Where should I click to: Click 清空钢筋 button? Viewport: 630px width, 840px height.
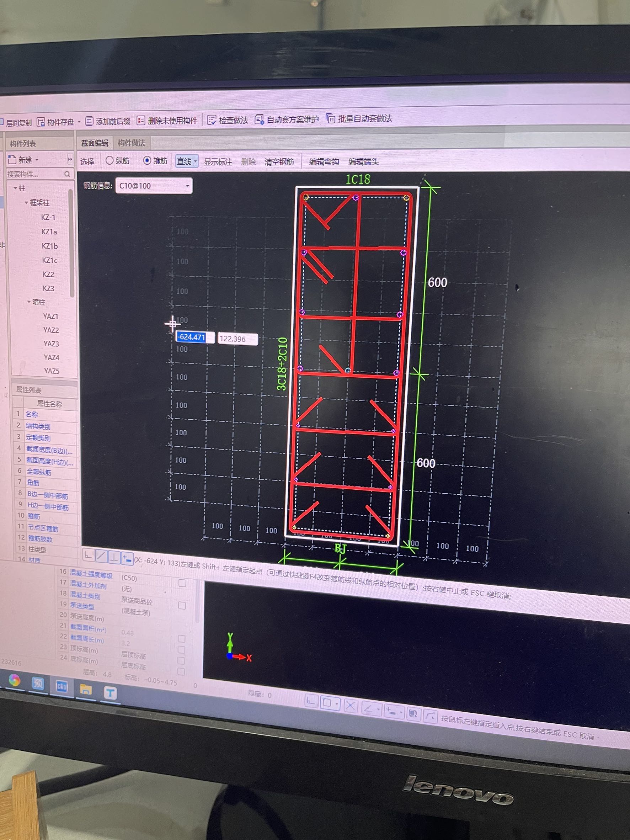(x=279, y=162)
